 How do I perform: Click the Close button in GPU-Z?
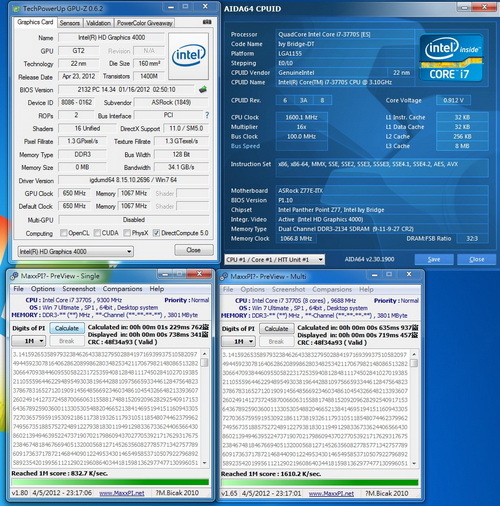pyautogui.click(x=194, y=250)
